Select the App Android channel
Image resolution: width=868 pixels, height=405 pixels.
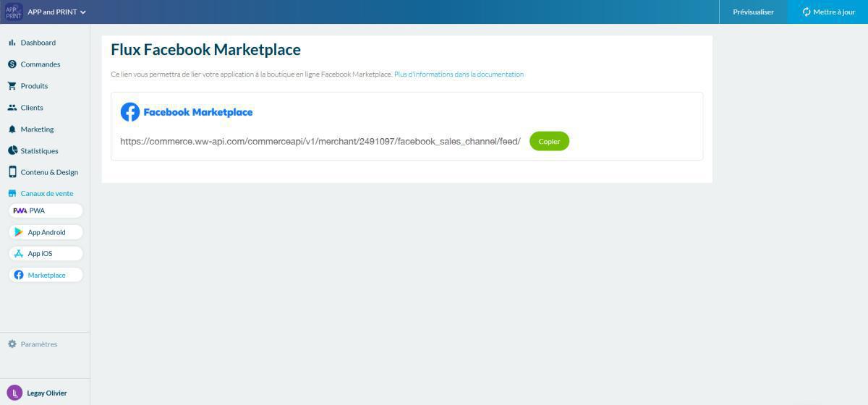click(x=46, y=232)
